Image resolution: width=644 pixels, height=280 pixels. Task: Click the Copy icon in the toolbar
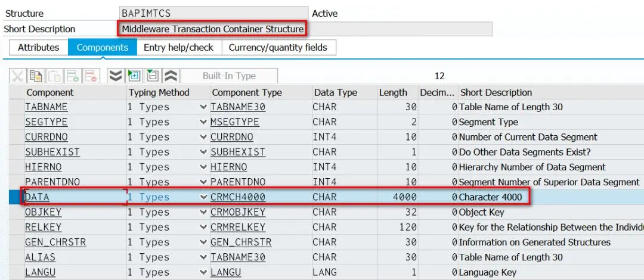pyautogui.click(x=36, y=76)
